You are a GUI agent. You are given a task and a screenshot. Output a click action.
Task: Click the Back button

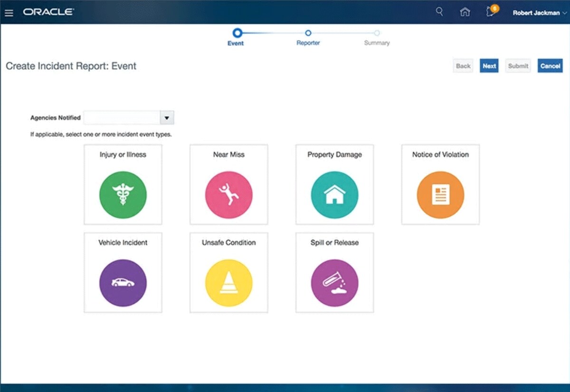(463, 66)
